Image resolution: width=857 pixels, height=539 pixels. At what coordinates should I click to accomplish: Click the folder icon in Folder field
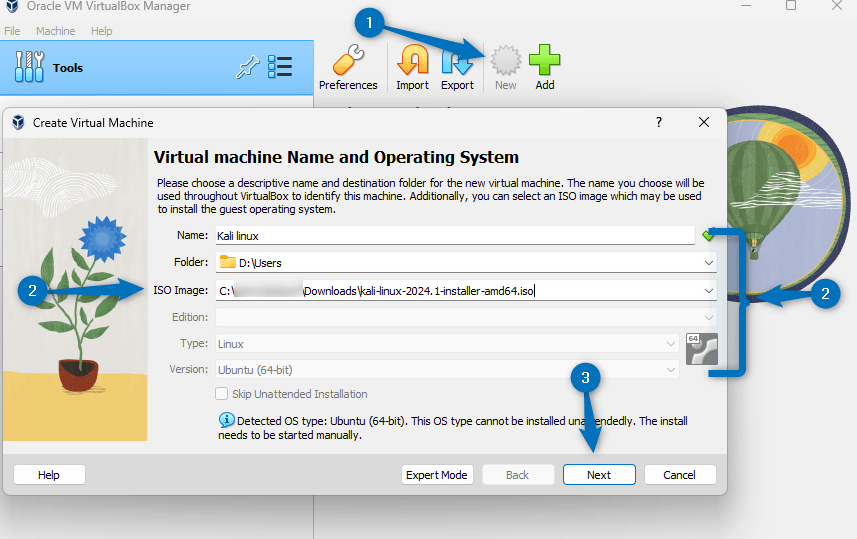pos(227,262)
